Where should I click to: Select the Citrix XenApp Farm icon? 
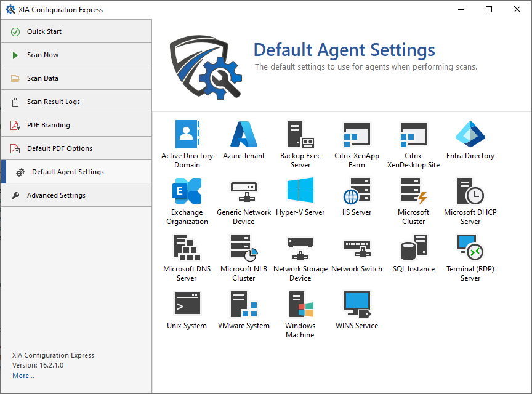[x=357, y=144]
